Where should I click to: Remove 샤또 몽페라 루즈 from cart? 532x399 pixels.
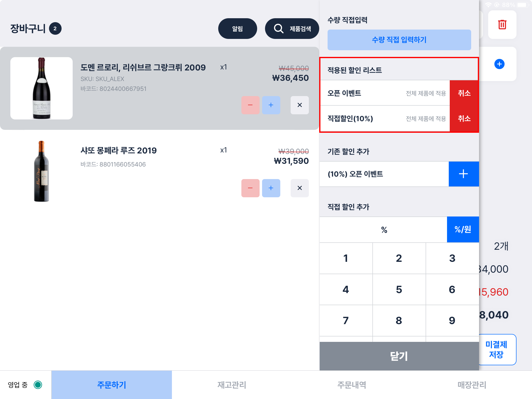point(299,188)
